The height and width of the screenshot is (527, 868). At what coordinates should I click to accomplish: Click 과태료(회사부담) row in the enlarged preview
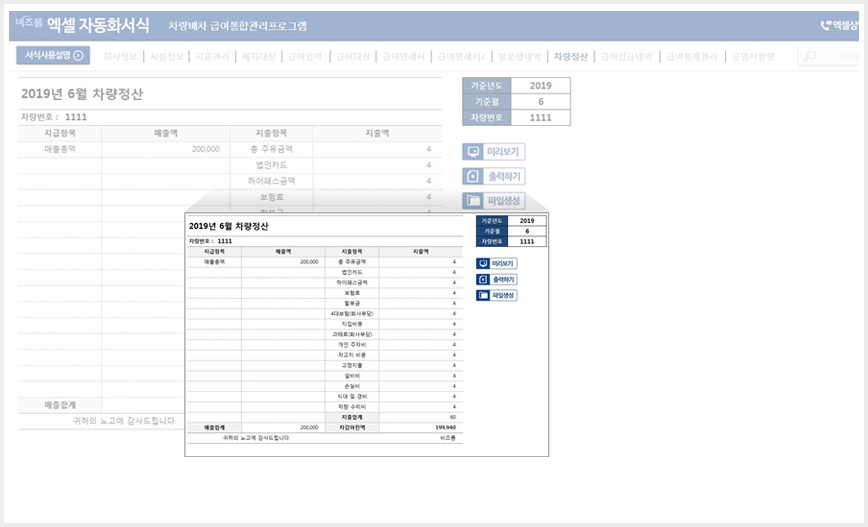(325, 334)
